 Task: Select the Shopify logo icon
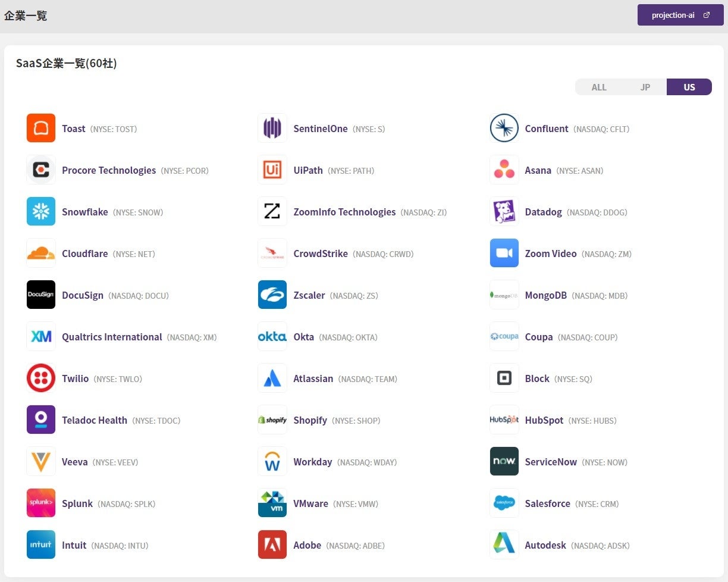272,420
